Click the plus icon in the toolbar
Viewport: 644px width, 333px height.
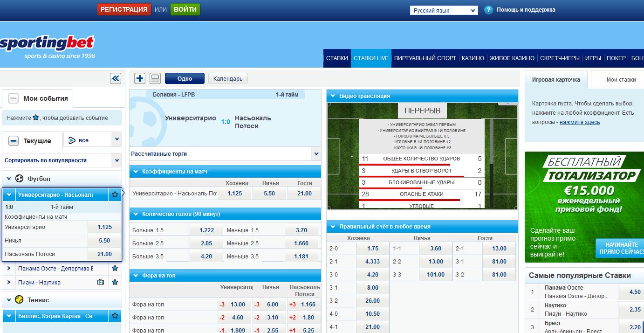click(140, 78)
